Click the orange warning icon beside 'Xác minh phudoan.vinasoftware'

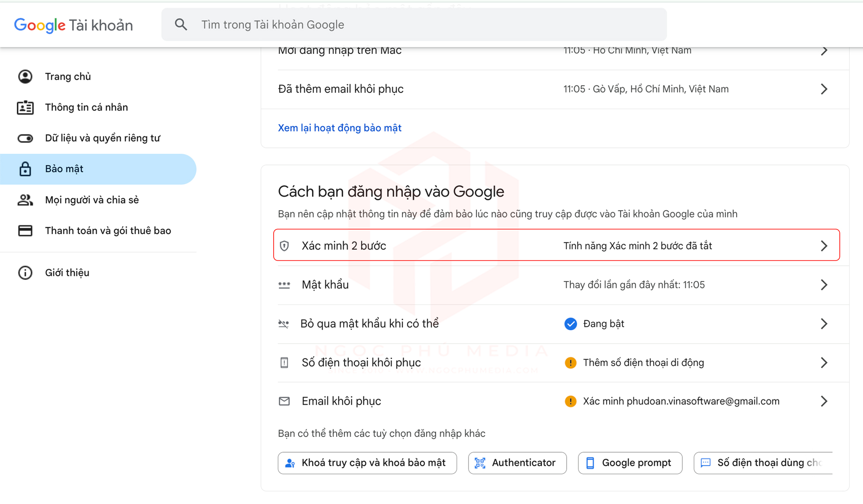[x=570, y=401]
